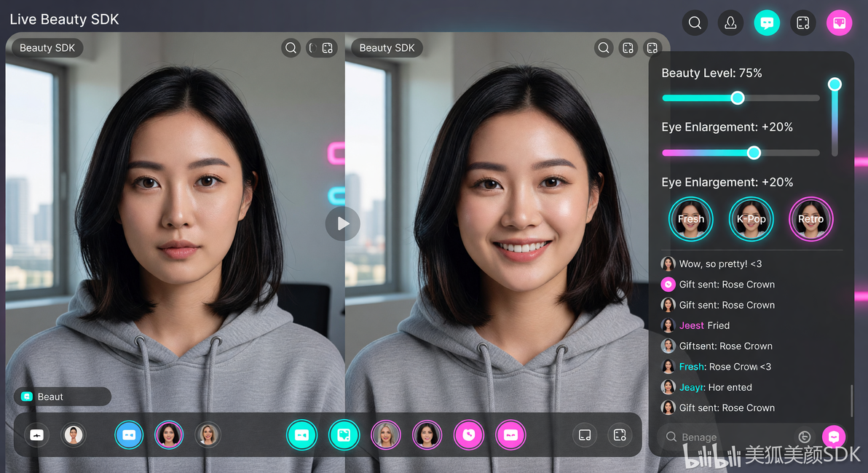This screenshot has height=473, width=868.
Task: Click the pink send message button
Action: coord(834,437)
